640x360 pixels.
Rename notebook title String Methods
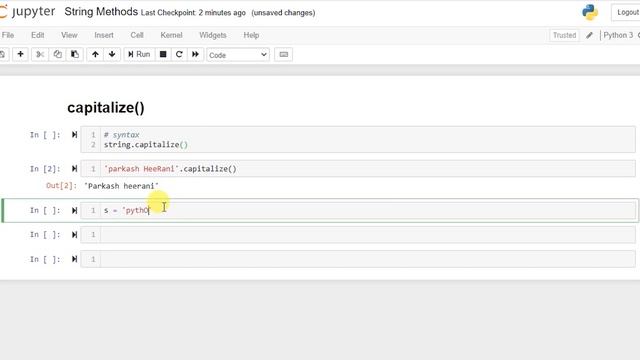click(x=101, y=12)
